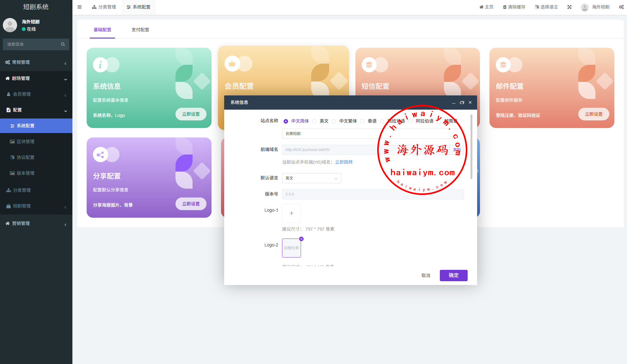Click the 主页 home icon in top bar
627x364 pixels.
(481, 7)
